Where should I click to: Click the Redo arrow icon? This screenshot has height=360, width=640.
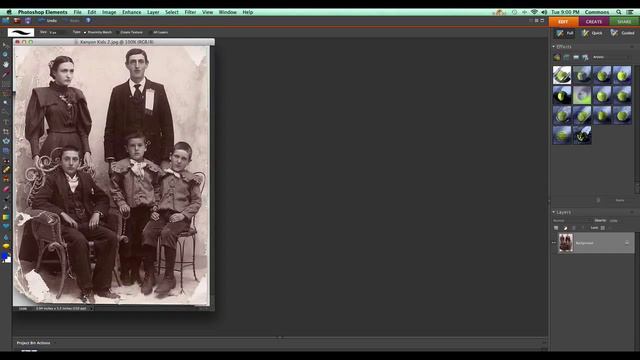click(65, 20)
